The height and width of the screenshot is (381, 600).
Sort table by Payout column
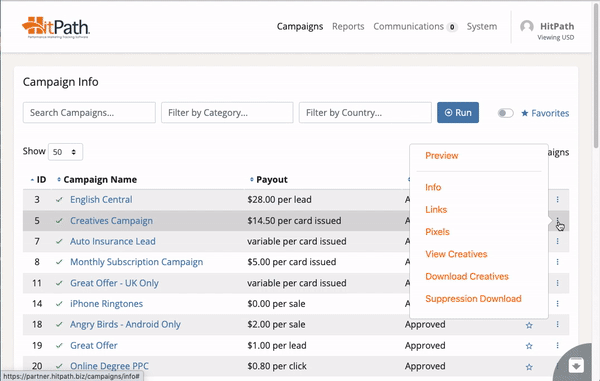click(x=269, y=179)
